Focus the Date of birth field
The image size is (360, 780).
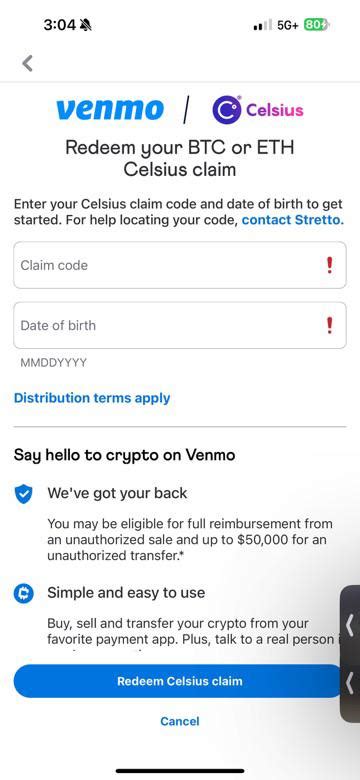(x=180, y=325)
